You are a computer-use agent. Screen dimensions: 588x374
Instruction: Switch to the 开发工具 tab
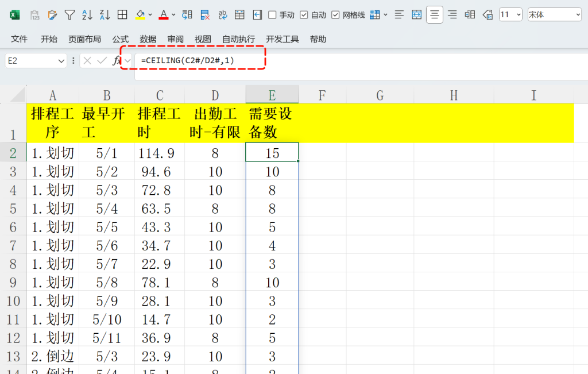(x=283, y=39)
